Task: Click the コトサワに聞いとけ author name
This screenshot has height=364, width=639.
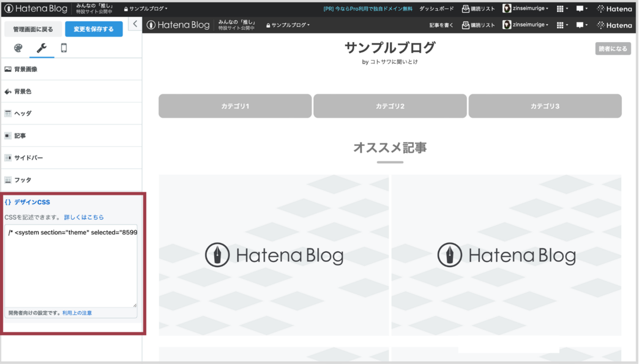Action: pyautogui.click(x=394, y=62)
